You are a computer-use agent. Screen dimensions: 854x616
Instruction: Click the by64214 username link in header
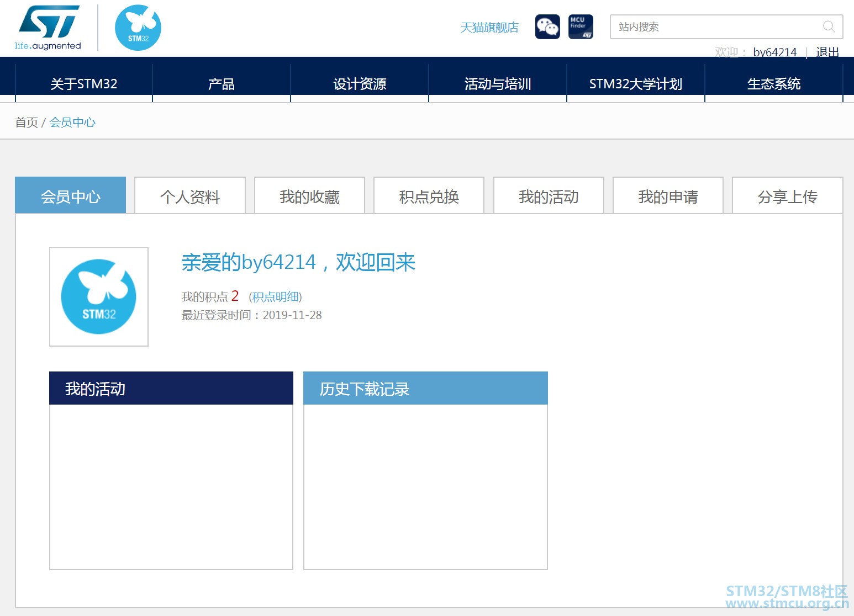click(x=775, y=52)
